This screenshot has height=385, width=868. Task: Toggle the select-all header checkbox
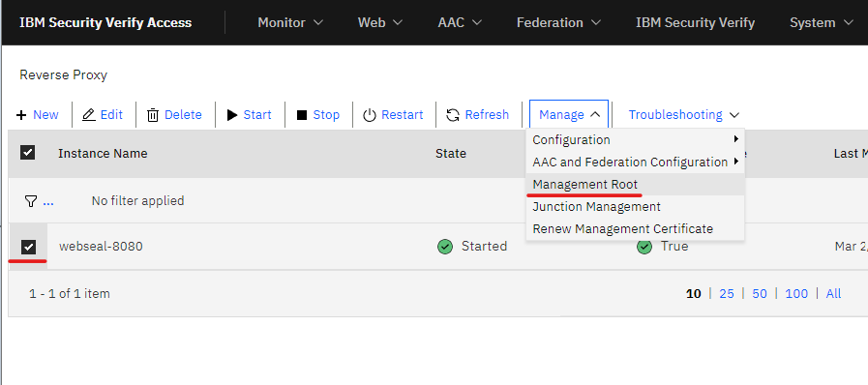pos(28,152)
